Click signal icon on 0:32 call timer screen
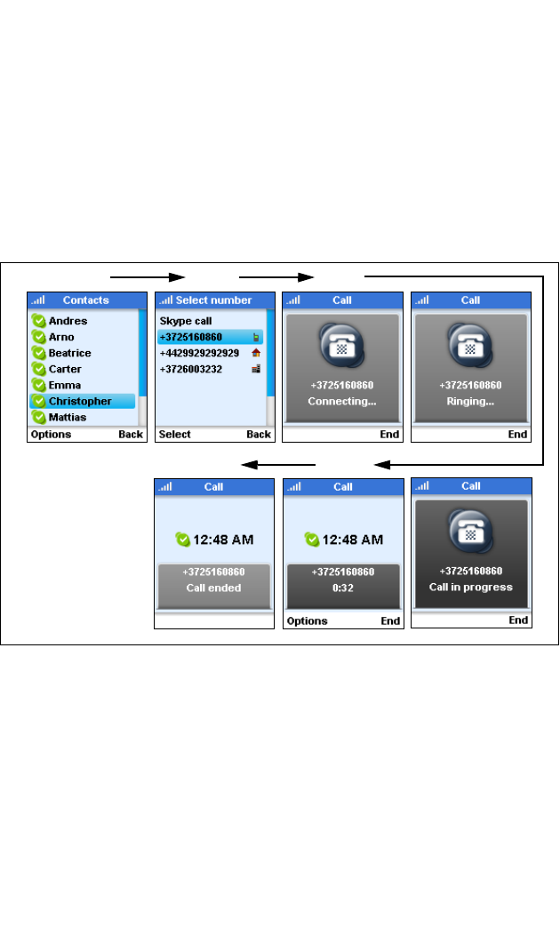Image resolution: width=560 pixels, height=928 pixels. pos(294,486)
